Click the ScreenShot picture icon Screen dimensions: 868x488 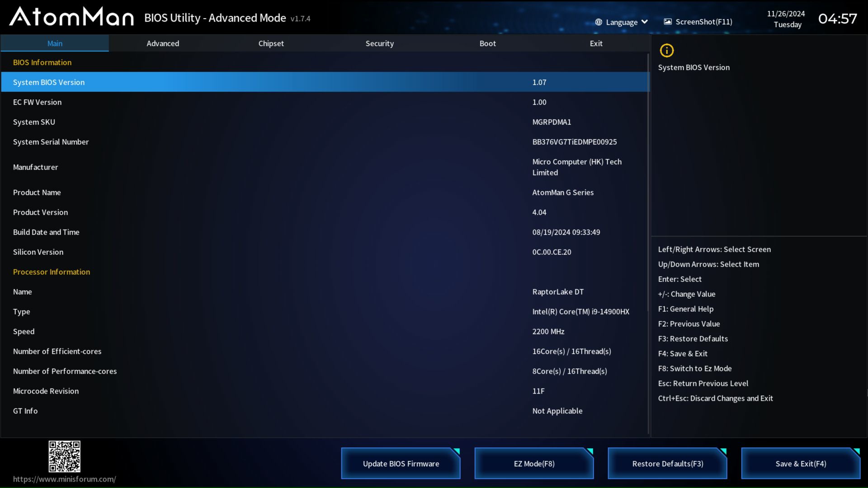tap(668, 22)
